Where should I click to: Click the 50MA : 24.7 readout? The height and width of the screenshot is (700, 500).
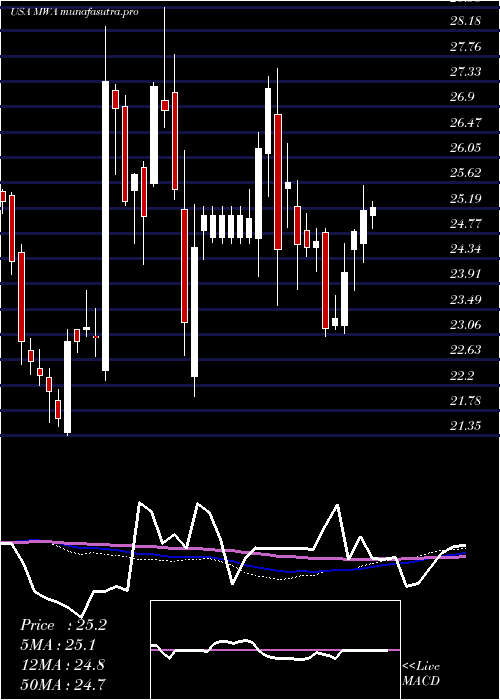click(x=62, y=684)
